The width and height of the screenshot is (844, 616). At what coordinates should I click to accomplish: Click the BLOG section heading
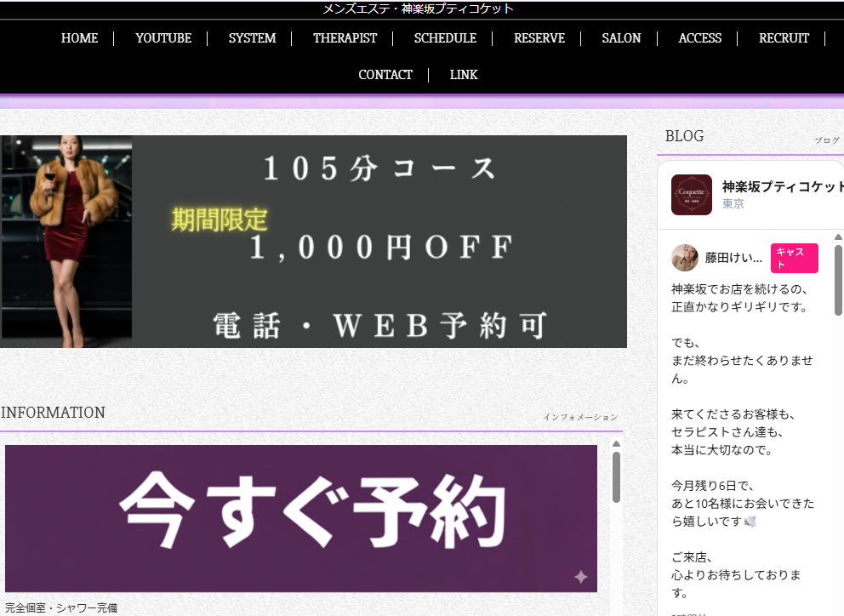point(684,136)
